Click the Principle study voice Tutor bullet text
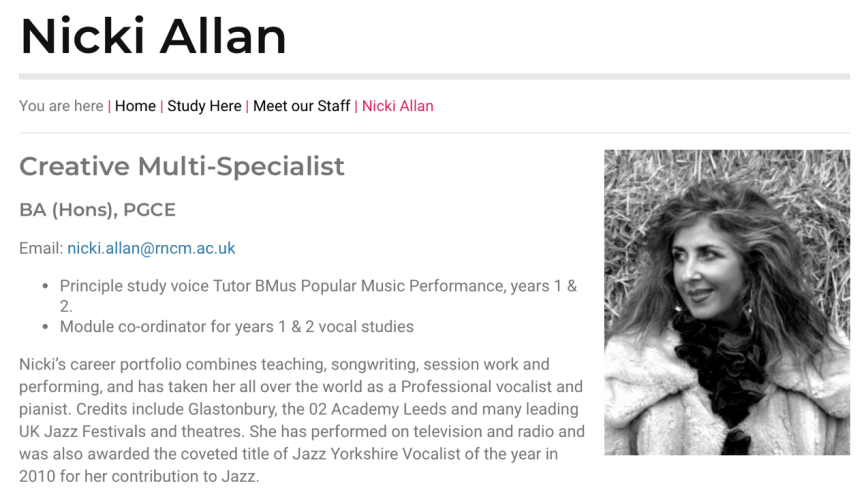Screen dimensions: 866x490 318,296
